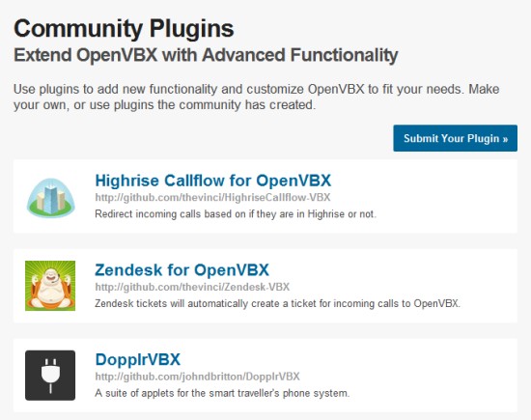This screenshot has width=531, height=420.
Task: Open the Zendesk for OpenVBX title link
Action: 182,270
